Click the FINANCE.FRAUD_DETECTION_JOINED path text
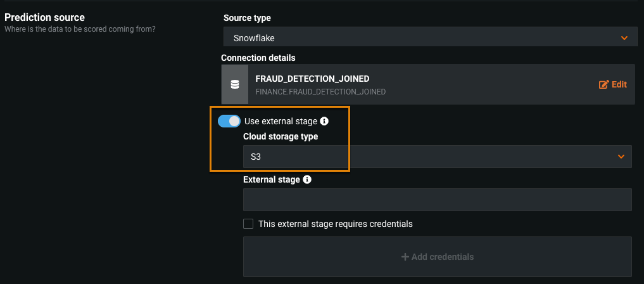 point(320,92)
